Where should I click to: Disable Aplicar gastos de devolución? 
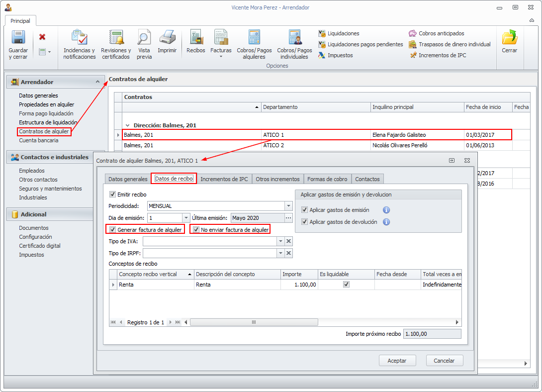pos(305,222)
